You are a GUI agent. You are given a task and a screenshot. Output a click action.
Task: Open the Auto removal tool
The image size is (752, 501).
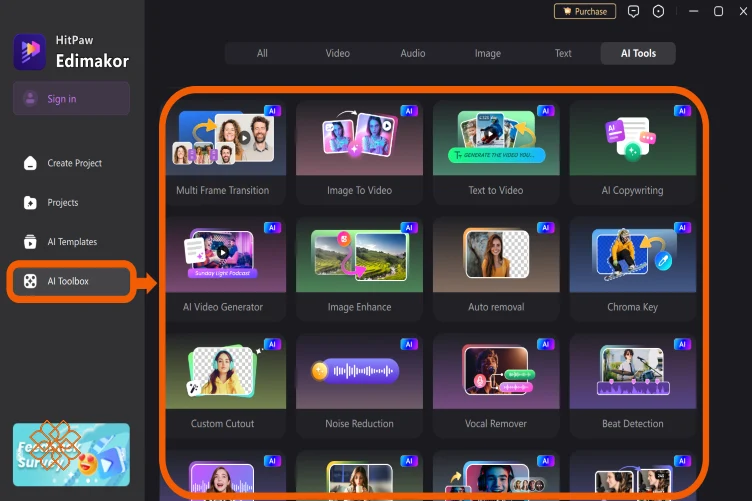pos(496,270)
